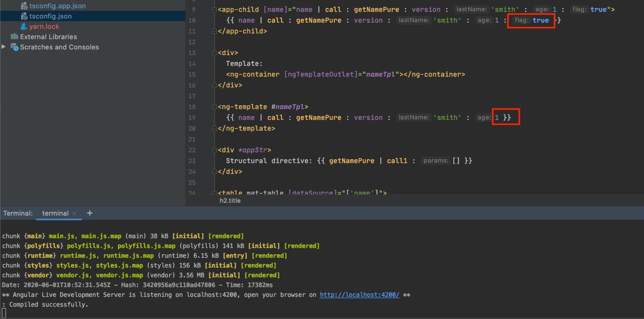Click the [name] binding on line 9
This screenshot has height=319, width=644.
pos(276,10)
